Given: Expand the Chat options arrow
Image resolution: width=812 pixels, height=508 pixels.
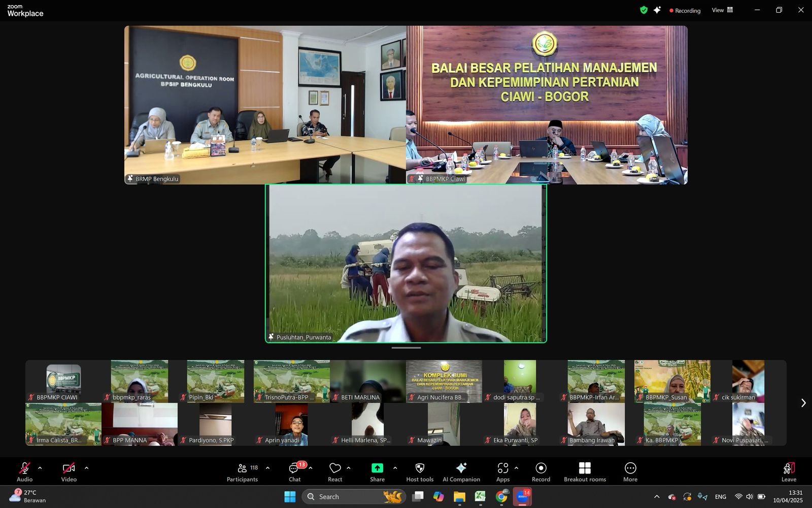Looking at the screenshot, I should coord(310,468).
